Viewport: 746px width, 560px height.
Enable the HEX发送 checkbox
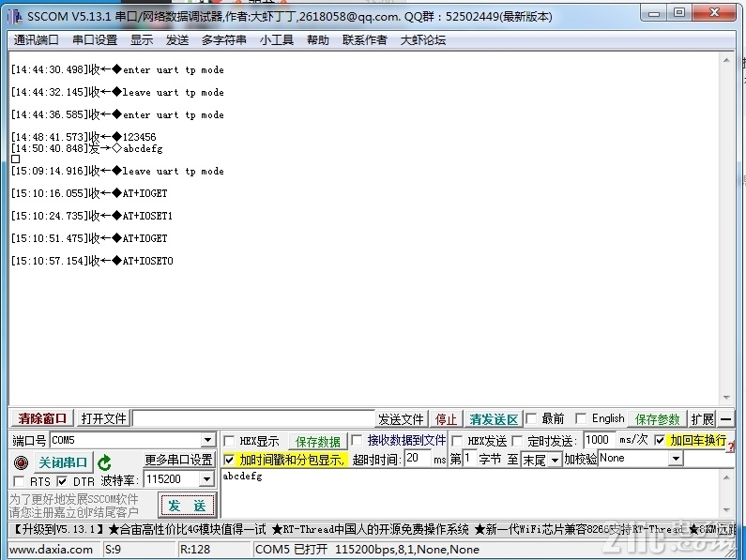point(457,441)
